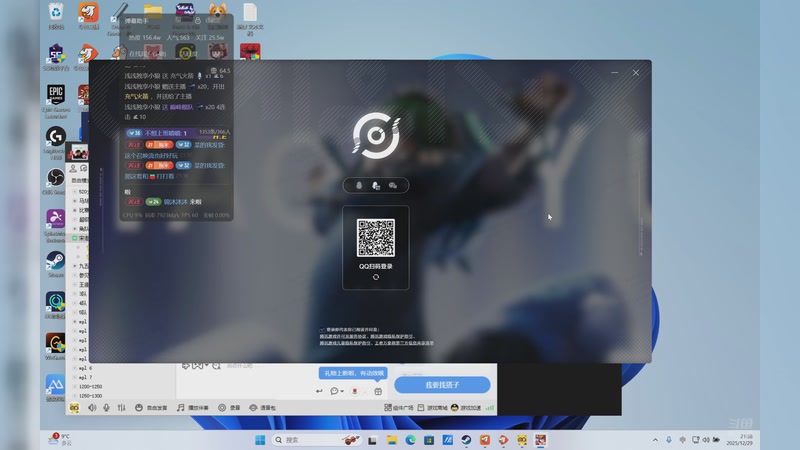Click 自由发言 mode in bottom toolbar
The image size is (800, 450).
pyautogui.click(x=151, y=408)
